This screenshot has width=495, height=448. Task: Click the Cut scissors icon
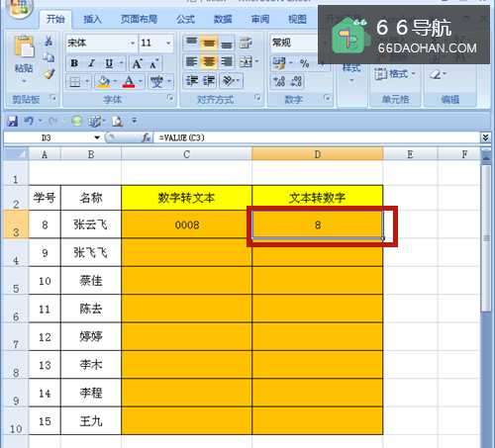(x=49, y=42)
